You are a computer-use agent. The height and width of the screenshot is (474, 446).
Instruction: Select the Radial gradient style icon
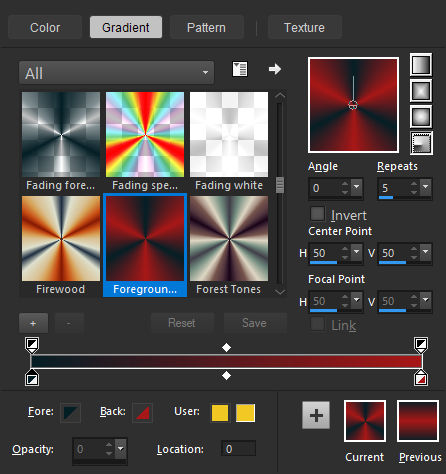pyautogui.click(x=421, y=143)
